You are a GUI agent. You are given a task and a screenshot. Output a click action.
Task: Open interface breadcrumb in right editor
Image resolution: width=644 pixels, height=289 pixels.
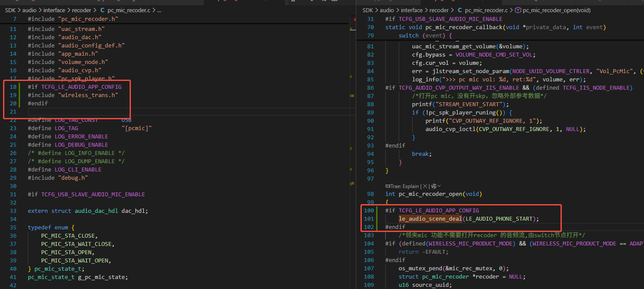pos(412,10)
